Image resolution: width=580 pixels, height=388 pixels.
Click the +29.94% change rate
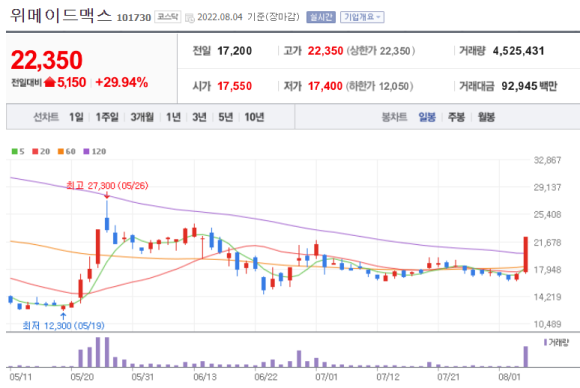coord(122,82)
